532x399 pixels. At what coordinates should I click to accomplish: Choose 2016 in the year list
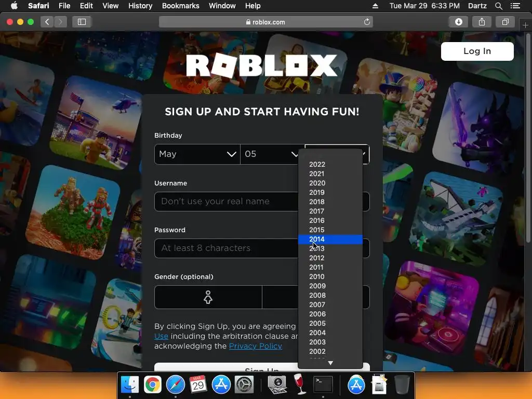coord(330,220)
